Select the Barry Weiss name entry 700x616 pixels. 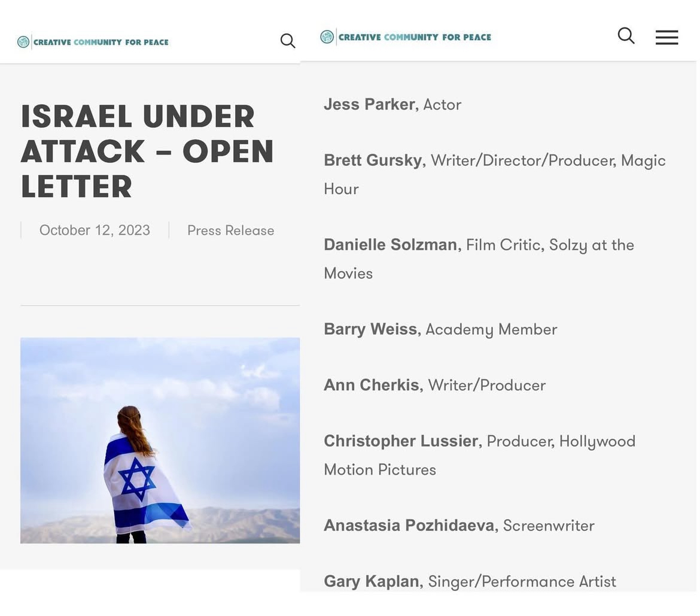370,329
